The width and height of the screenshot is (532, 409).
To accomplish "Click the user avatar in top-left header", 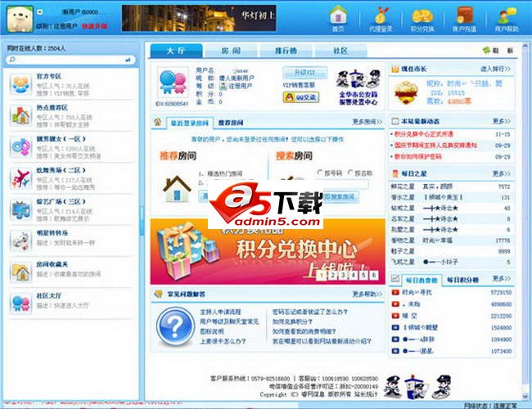I will point(20,19).
